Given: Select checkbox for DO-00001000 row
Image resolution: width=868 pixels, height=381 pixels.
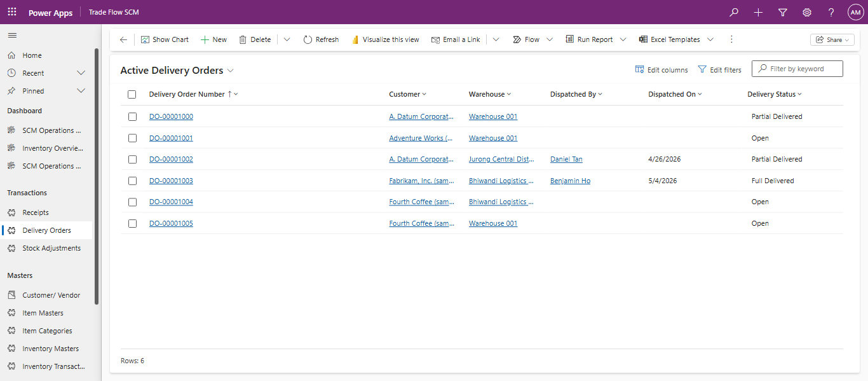Looking at the screenshot, I should [x=132, y=116].
